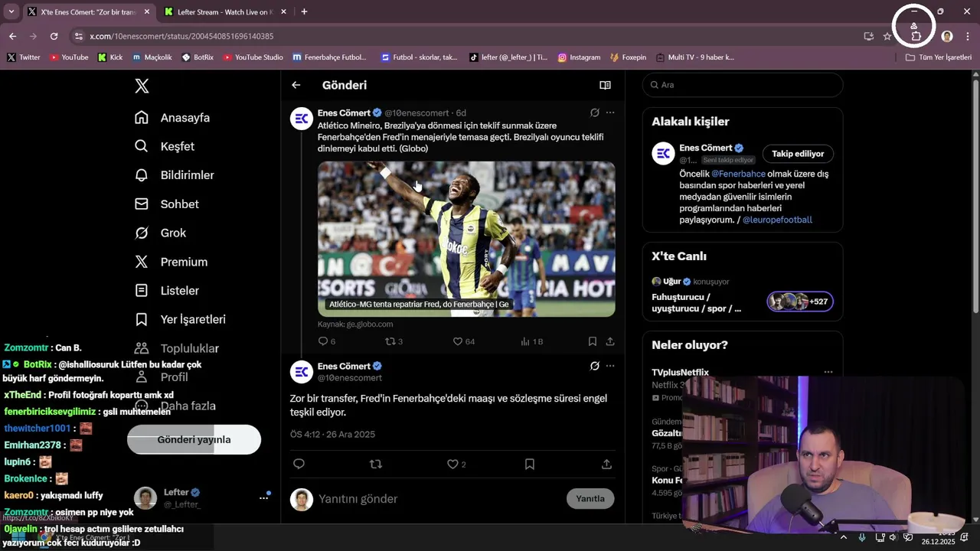The width and height of the screenshot is (980, 551).
Task: View analytics icon showing 1B
Action: click(x=531, y=341)
